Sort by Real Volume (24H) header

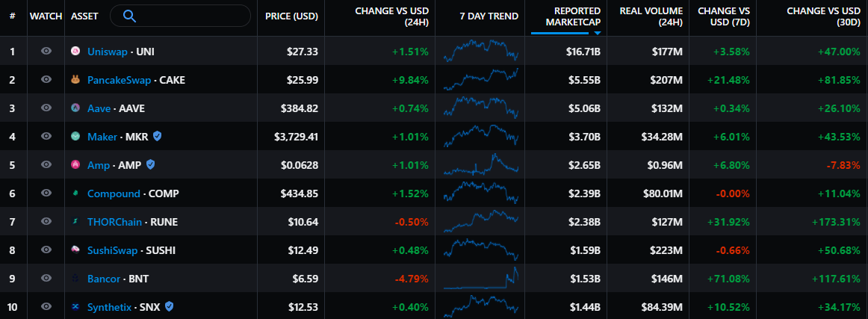[x=651, y=16]
